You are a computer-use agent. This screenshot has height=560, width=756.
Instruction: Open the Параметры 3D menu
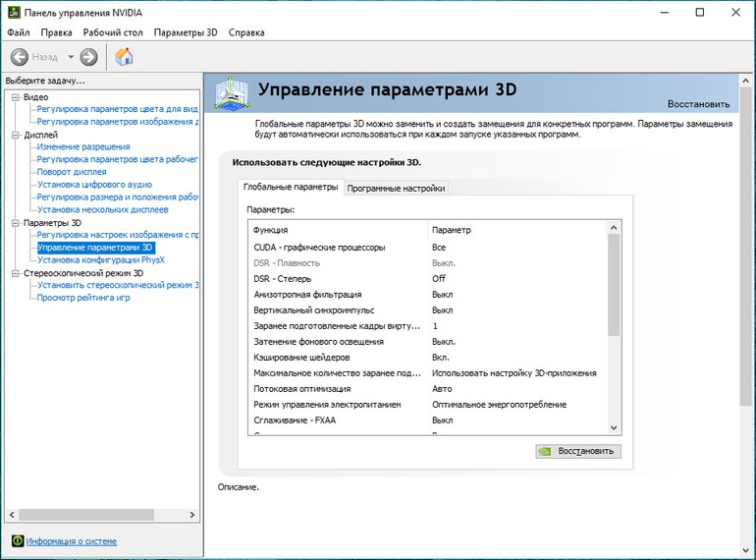[186, 32]
